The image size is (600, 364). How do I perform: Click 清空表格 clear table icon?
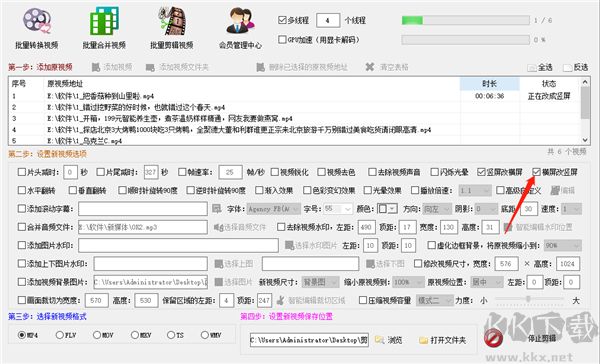pyautogui.click(x=370, y=67)
